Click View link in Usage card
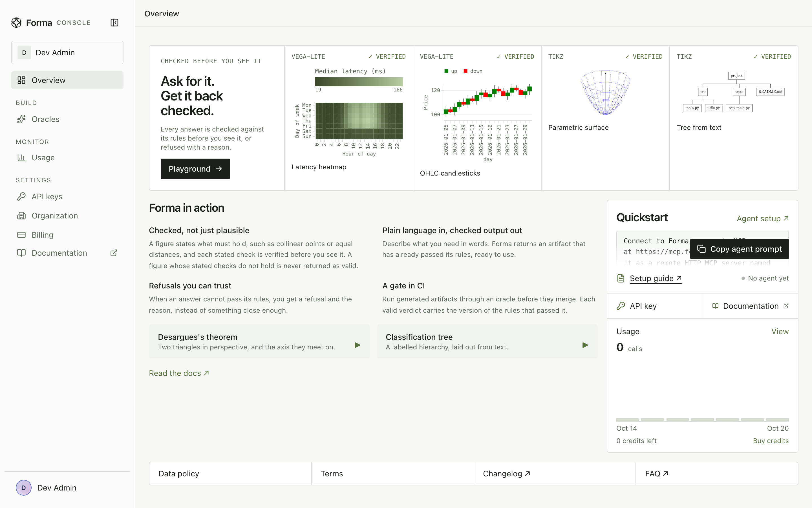Image resolution: width=812 pixels, height=508 pixels. (x=780, y=331)
